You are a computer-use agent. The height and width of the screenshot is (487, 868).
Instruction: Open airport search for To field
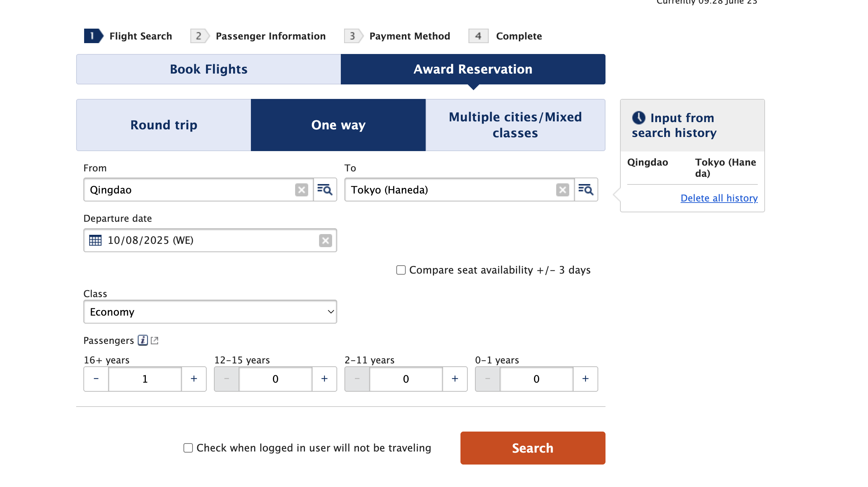pos(586,190)
